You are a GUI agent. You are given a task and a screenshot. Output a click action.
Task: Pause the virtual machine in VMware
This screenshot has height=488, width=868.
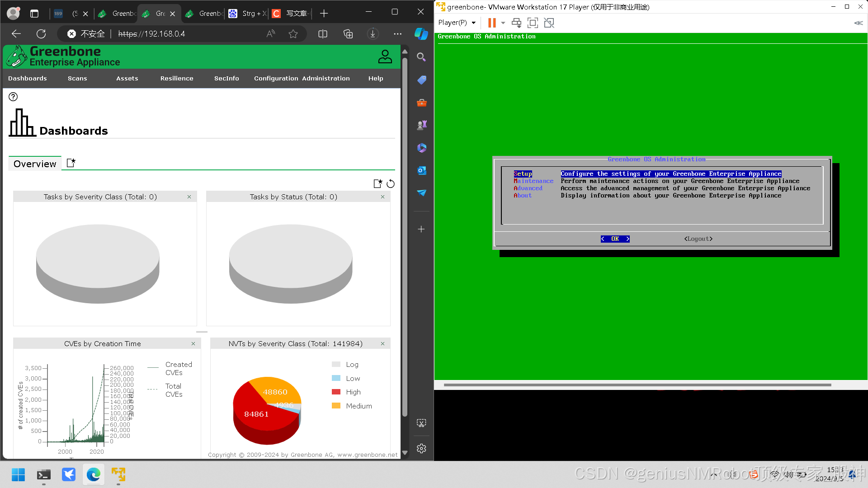(492, 23)
